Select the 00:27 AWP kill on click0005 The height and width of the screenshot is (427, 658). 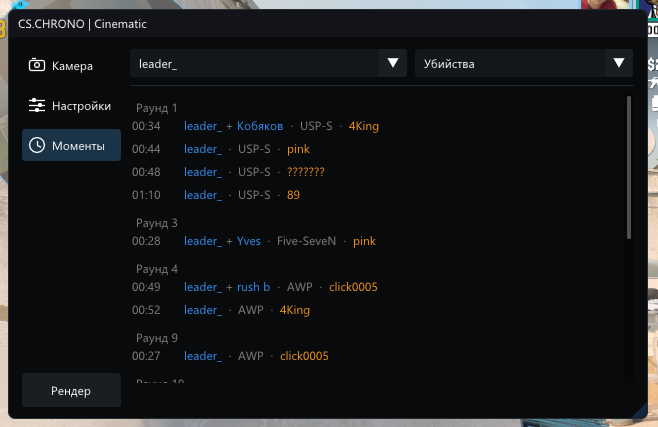click(230, 356)
